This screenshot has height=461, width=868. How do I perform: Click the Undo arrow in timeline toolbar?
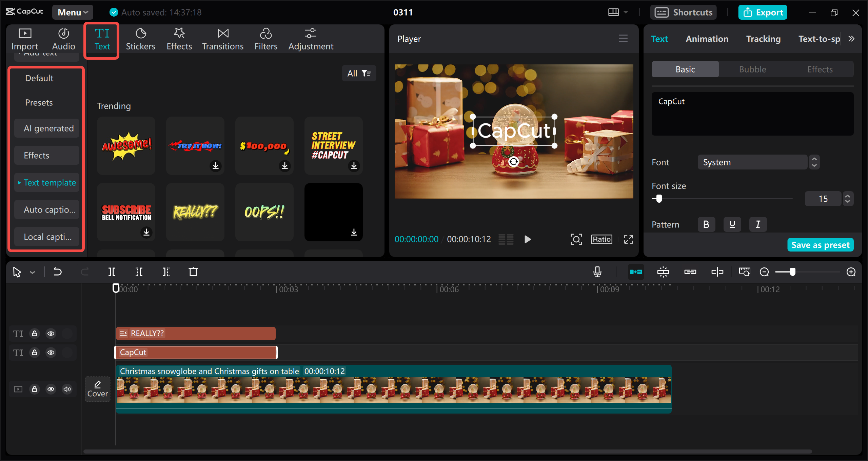click(x=58, y=272)
